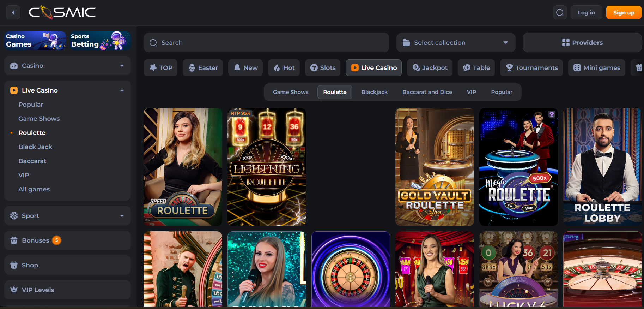Click the Live Casino orange play icon in sidebar

tap(14, 90)
